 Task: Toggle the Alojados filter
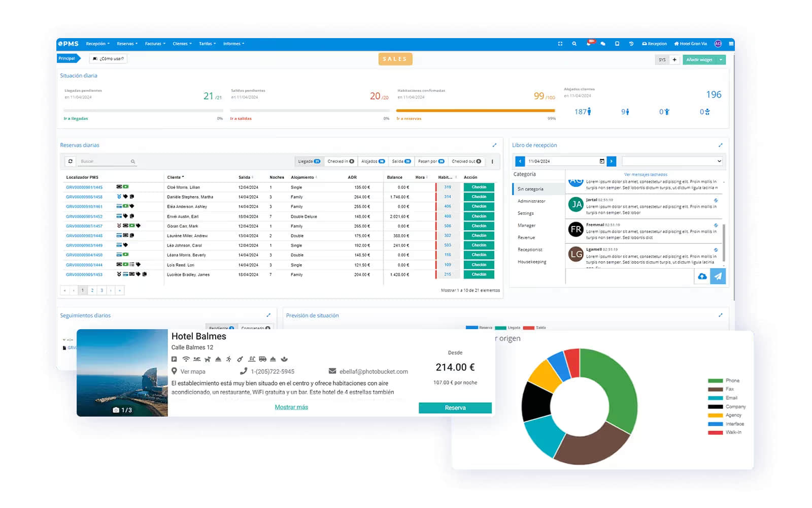pyautogui.click(x=373, y=161)
